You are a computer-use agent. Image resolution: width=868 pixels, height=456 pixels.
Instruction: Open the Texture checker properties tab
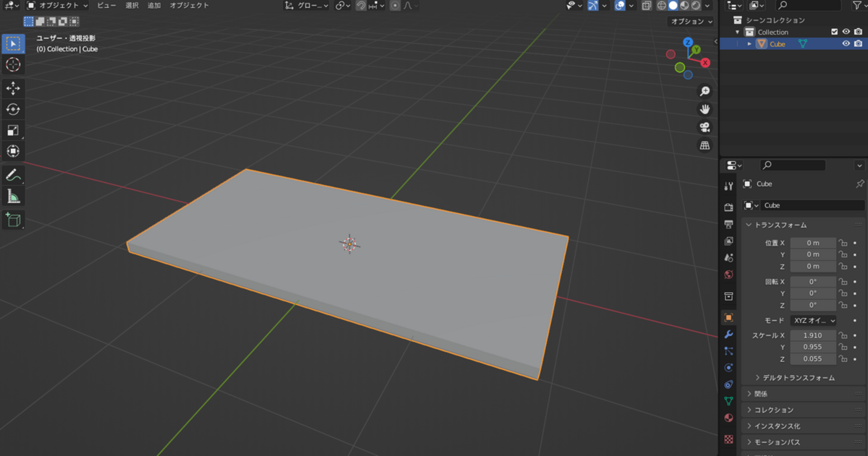click(x=728, y=439)
